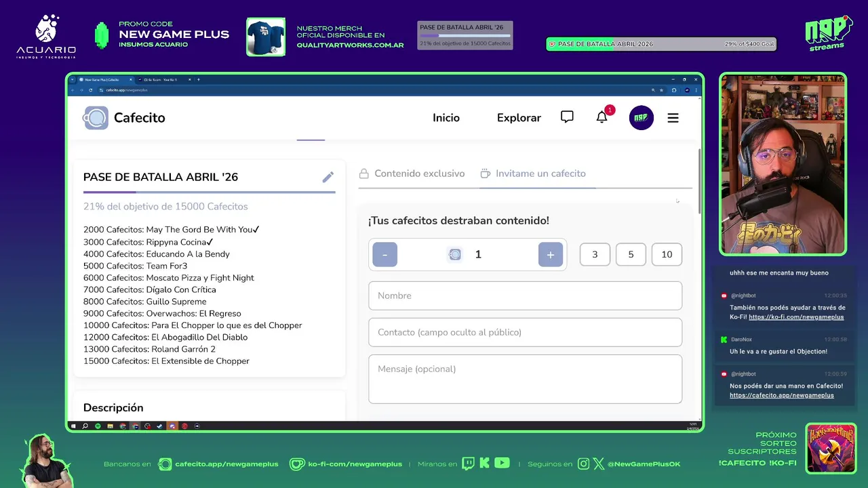Click the PASE DE BATALLA progress bar

209,192
